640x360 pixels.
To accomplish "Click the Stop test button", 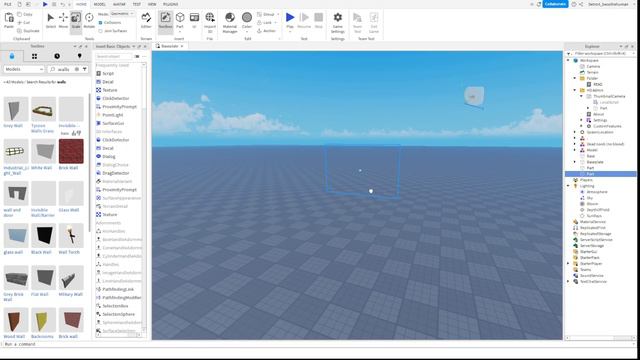I will click(318, 20).
